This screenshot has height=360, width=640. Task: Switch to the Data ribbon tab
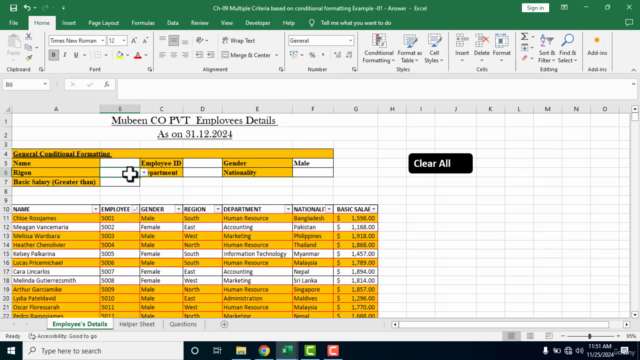tap(173, 23)
